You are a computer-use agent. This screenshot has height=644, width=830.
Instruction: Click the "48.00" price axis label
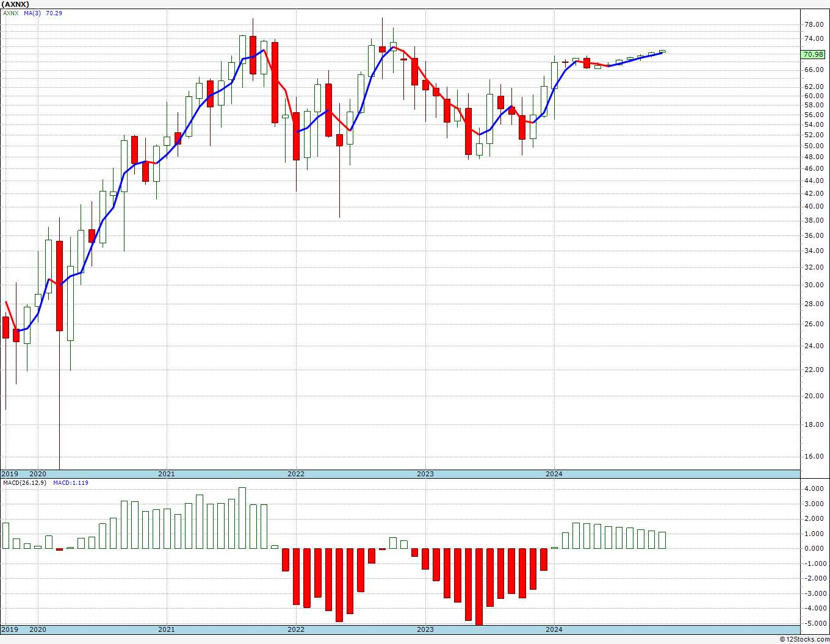(x=814, y=157)
